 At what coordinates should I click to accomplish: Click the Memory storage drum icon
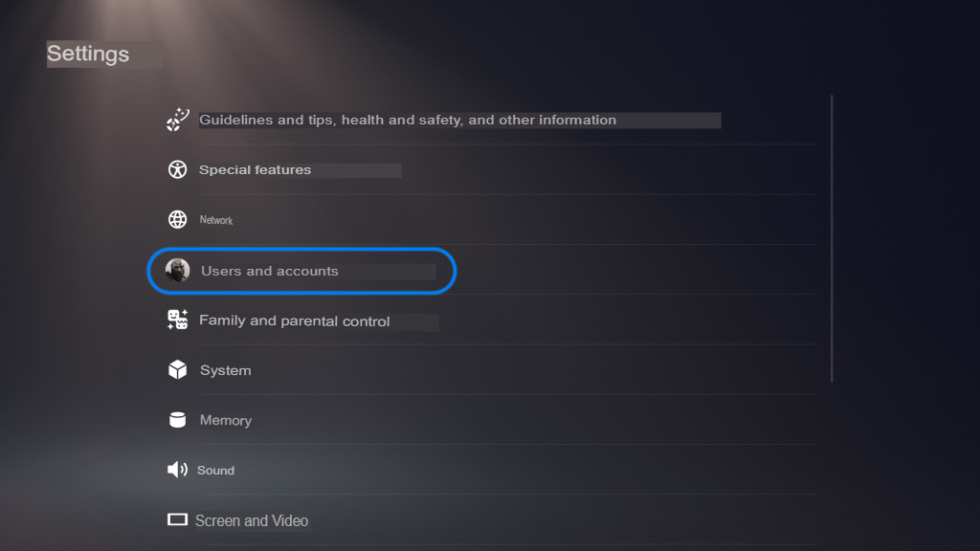177,420
